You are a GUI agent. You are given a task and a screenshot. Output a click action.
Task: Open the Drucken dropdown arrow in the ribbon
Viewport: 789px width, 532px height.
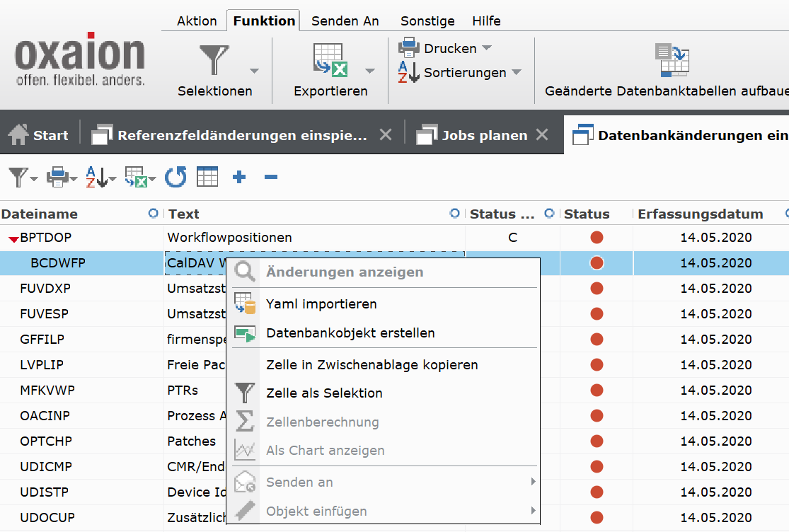point(487,48)
